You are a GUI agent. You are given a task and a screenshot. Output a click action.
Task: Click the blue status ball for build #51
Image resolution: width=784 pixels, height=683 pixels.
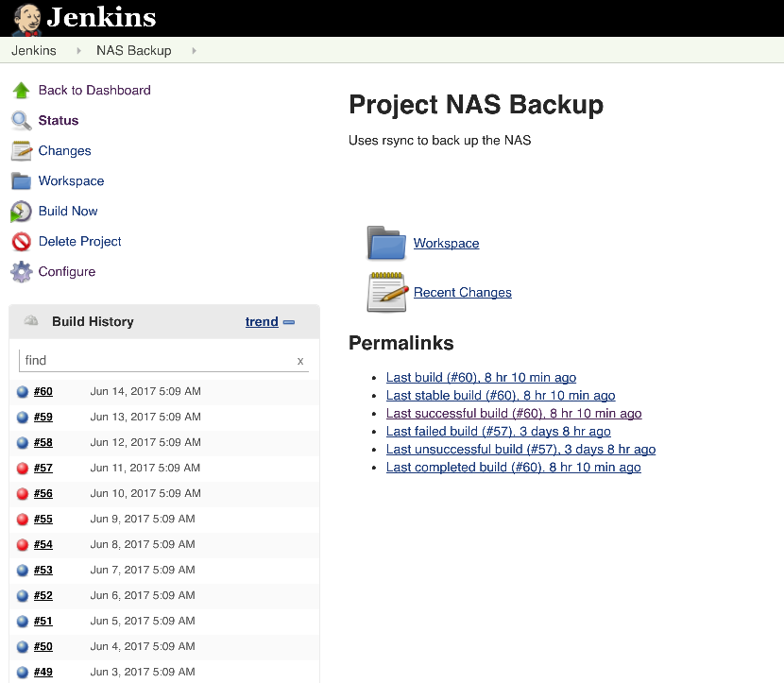[x=23, y=621]
